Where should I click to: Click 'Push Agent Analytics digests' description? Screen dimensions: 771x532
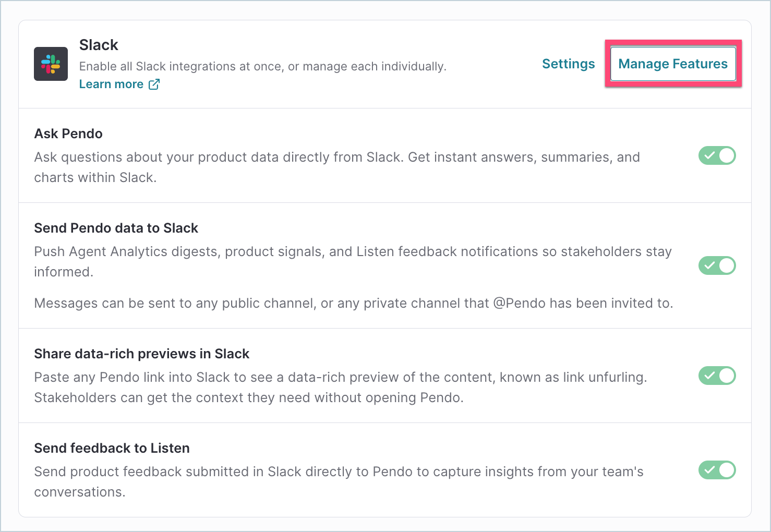(353, 261)
